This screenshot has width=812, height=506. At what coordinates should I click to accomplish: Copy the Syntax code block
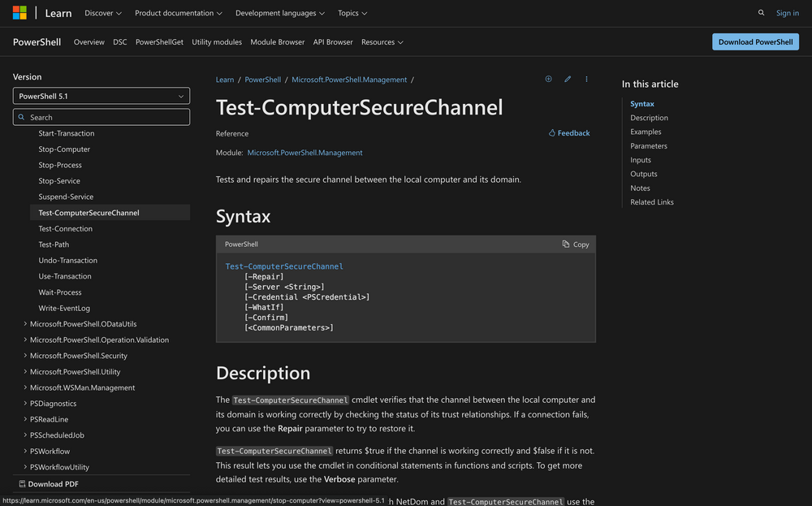click(575, 244)
